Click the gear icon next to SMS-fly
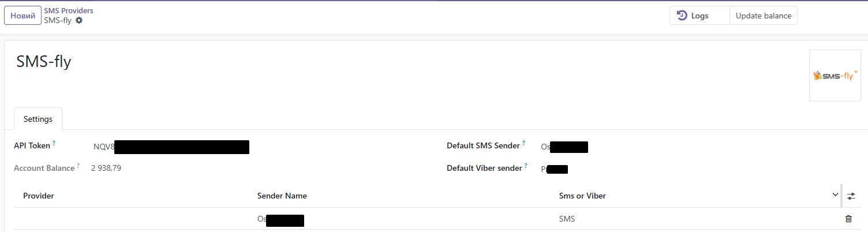The height and width of the screenshot is (232, 868). point(79,20)
